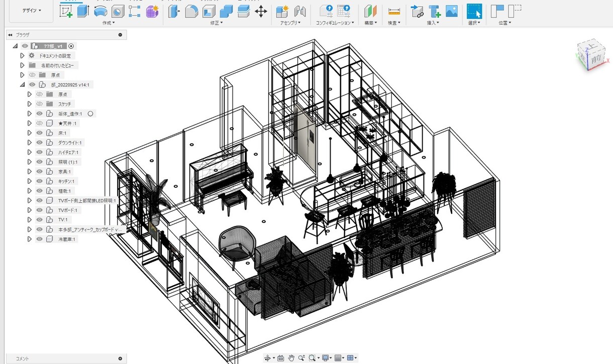The height and width of the screenshot is (364, 613).
Task: Select the 本多邸_アンティーク_カップボード item
Action: (90, 229)
